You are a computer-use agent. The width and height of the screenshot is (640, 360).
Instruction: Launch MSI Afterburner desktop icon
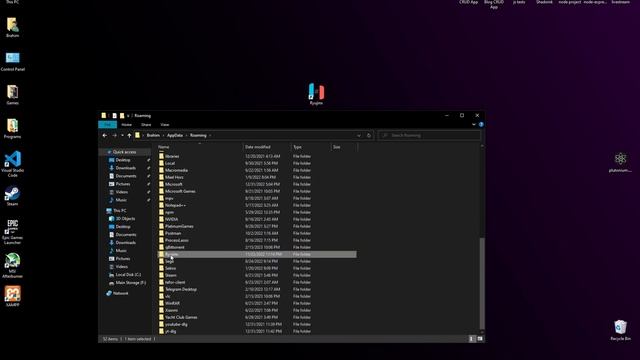[x=13, y=265]
